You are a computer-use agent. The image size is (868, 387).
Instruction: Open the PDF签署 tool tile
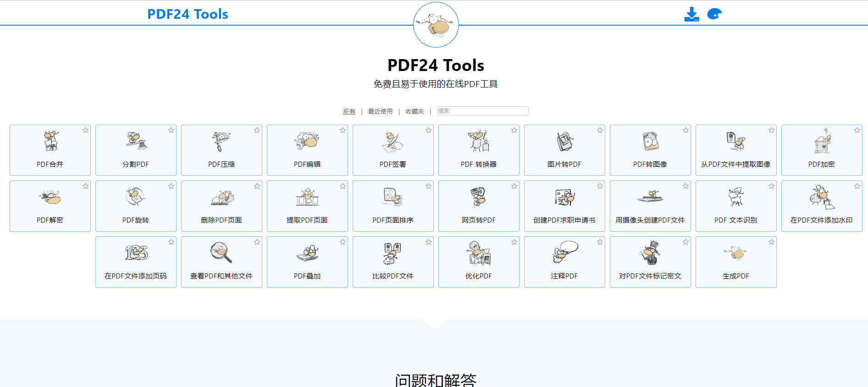393,150
